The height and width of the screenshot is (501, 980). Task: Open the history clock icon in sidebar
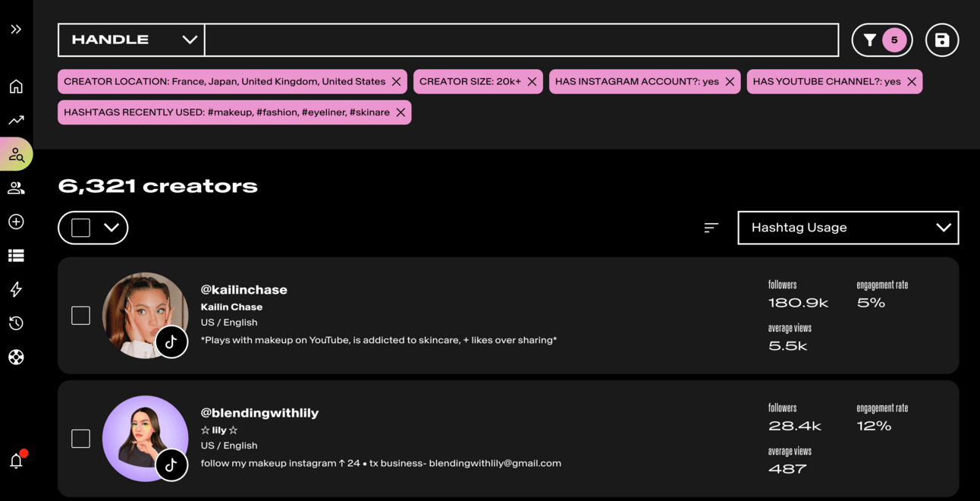pos(16,323)
